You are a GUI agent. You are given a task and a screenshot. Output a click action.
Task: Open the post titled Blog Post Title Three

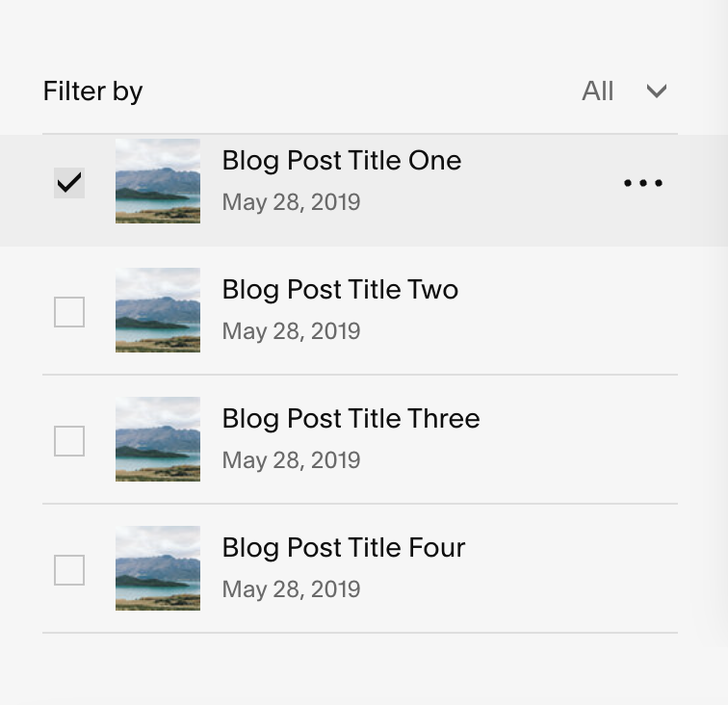[x=351, y=419]
